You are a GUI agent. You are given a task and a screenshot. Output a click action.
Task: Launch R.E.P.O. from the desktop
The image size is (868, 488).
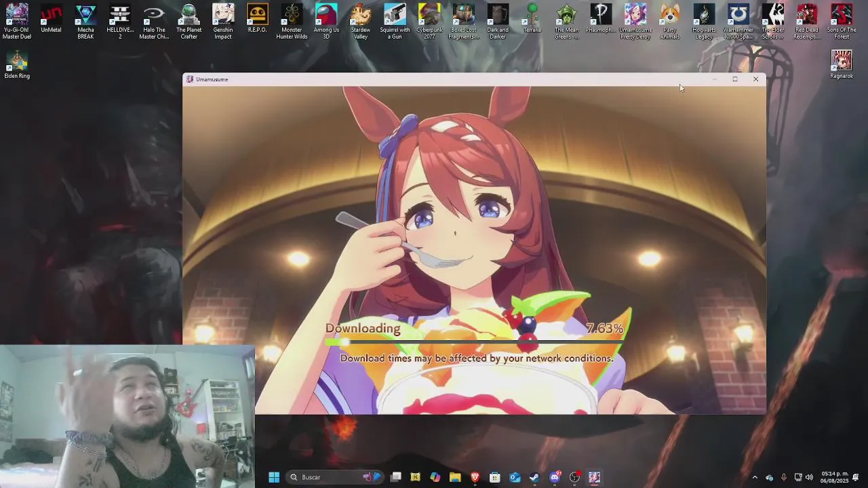(x=257, y=18)
